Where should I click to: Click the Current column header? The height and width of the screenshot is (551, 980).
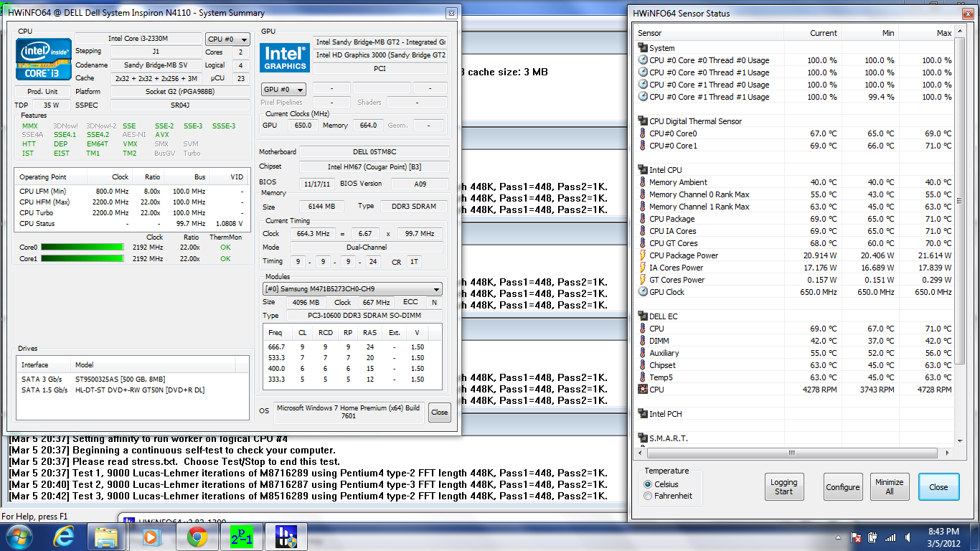812,33
